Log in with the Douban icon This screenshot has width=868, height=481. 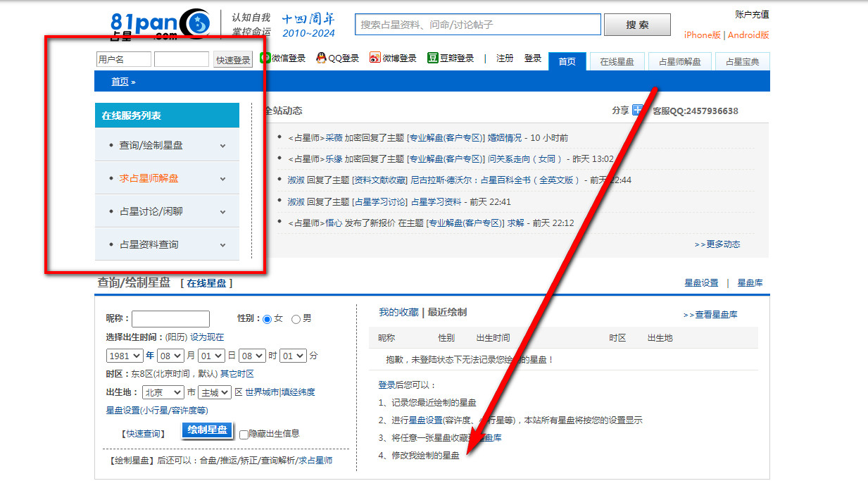(x=433, y=58)
